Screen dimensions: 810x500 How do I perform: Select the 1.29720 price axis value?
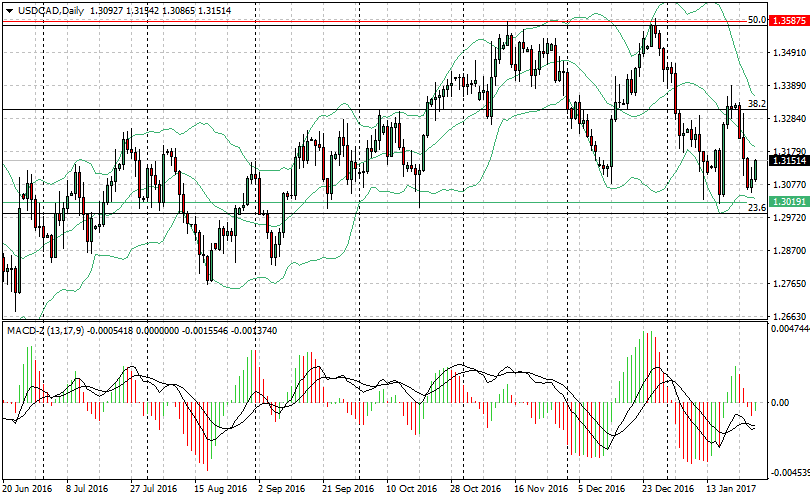tap(789, 217)
